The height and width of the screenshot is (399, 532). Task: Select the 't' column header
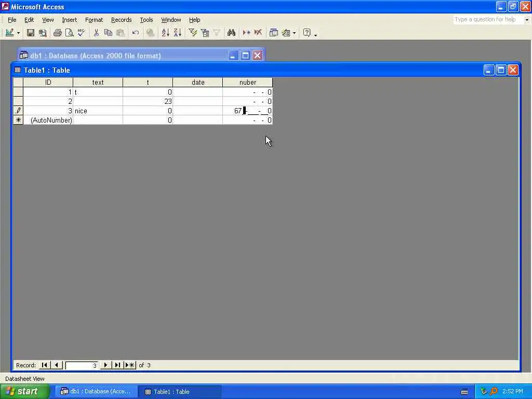(x=148, y=82)
